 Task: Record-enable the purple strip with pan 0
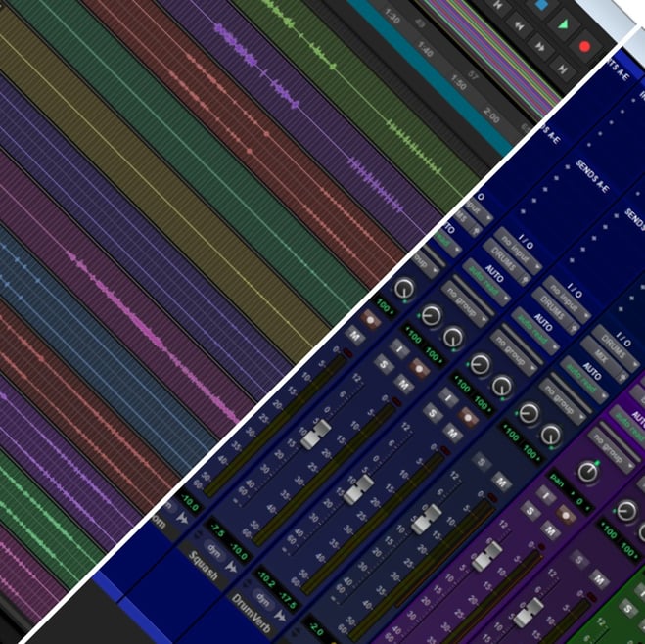(x=565, y=515)
